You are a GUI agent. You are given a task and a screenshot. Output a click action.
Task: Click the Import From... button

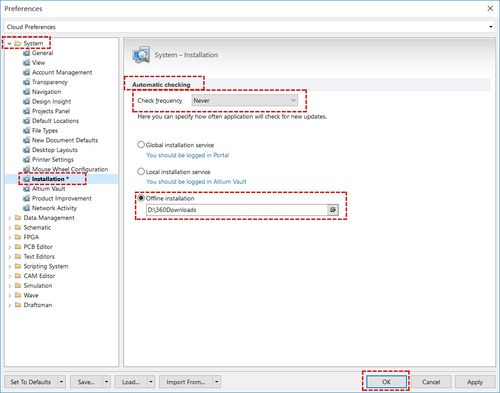coord(186,382)
